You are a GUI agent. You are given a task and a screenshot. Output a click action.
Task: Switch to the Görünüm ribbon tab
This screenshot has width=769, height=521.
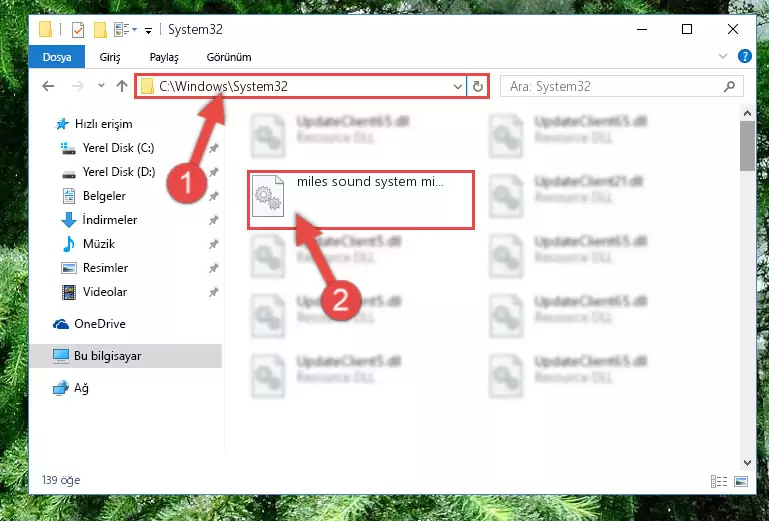pos(229,57)
